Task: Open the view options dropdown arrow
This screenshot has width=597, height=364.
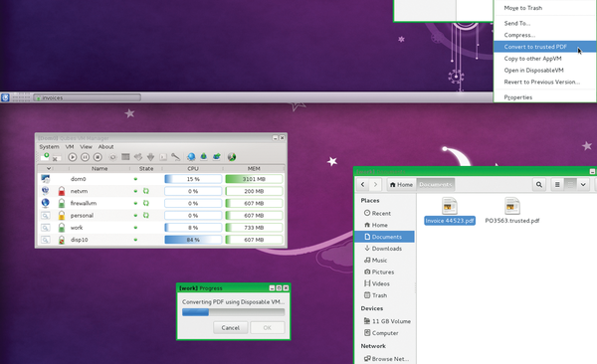Action: pos(583,185)
